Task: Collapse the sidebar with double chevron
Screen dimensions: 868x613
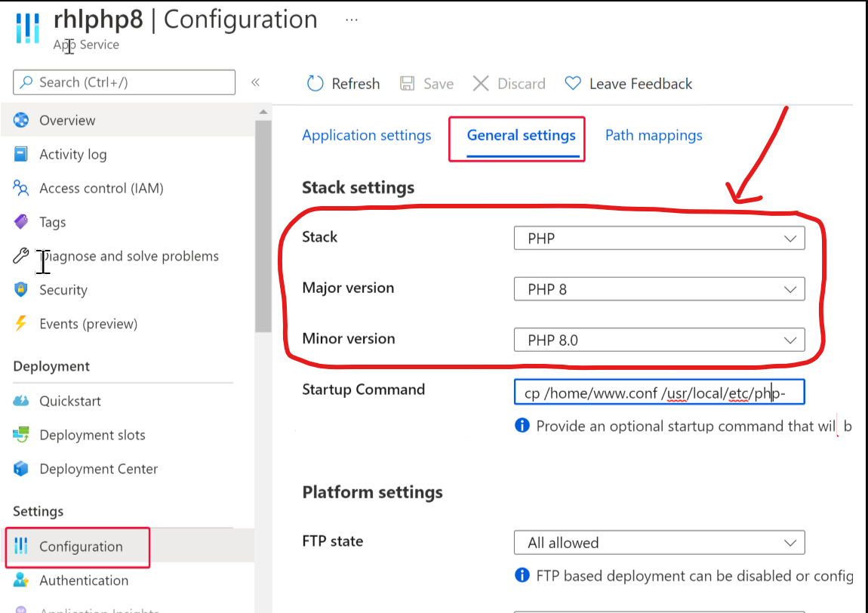Action: (x=255, y=82)
